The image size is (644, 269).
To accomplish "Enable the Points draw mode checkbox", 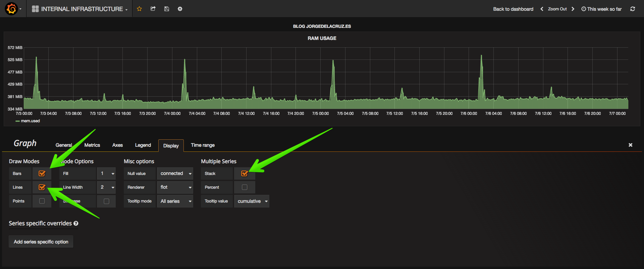I will [42, 201].
